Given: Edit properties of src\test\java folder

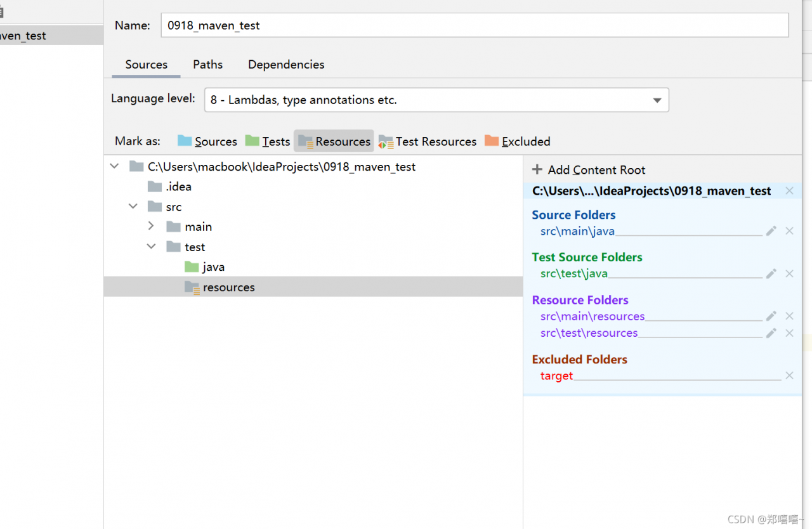Looking at the screenshot, I should pyautogui.click(x=771, y=273).
